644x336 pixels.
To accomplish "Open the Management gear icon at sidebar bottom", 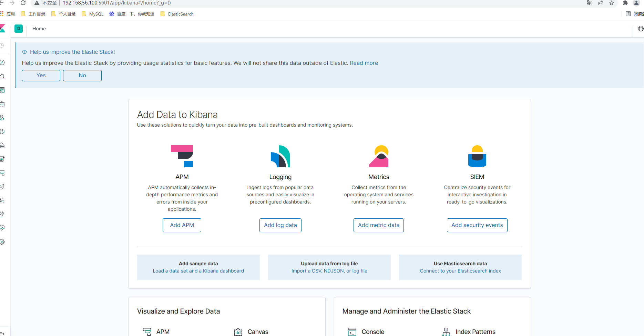I will coord(3,242).
